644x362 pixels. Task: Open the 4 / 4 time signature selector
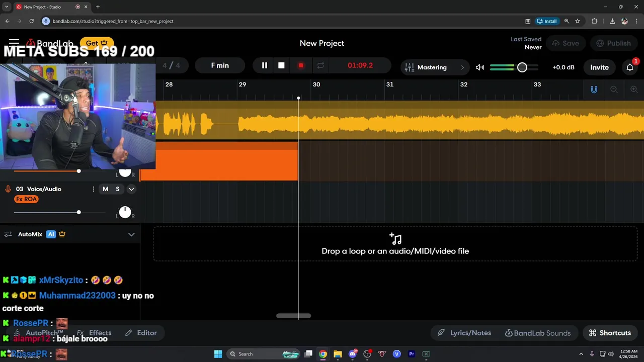tap(171, 65)
